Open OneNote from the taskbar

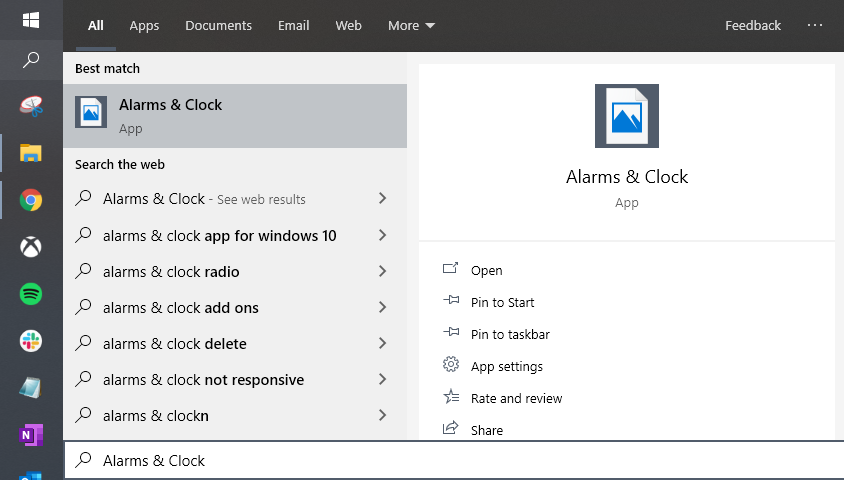pos(31,435)
